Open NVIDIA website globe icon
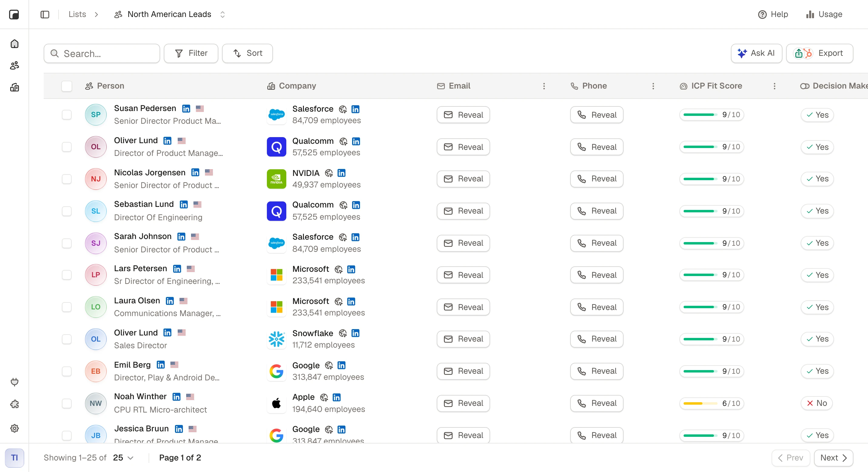 pos(329,173)
